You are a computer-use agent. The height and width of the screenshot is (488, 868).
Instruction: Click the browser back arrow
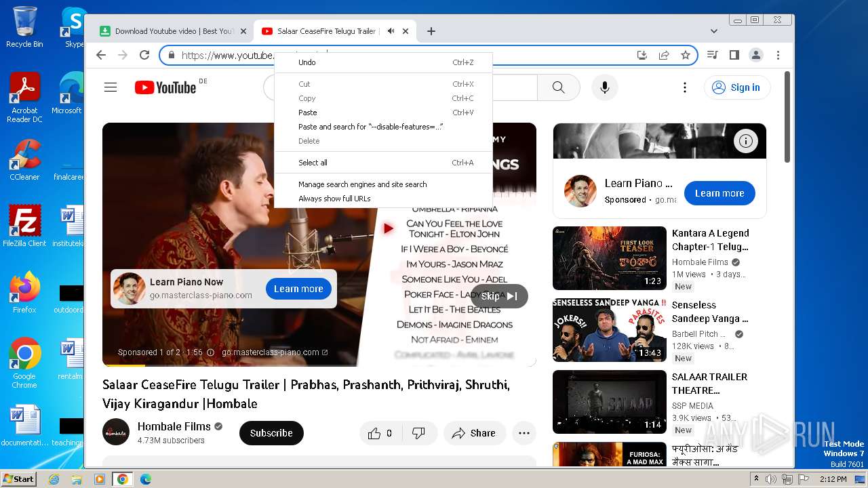(x=101, y=56)
